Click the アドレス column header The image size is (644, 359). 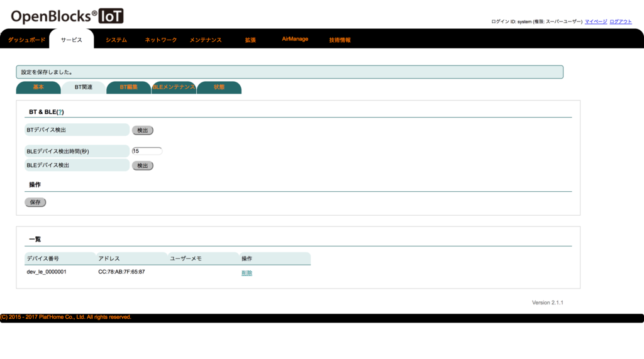click(x=131, y=258)
